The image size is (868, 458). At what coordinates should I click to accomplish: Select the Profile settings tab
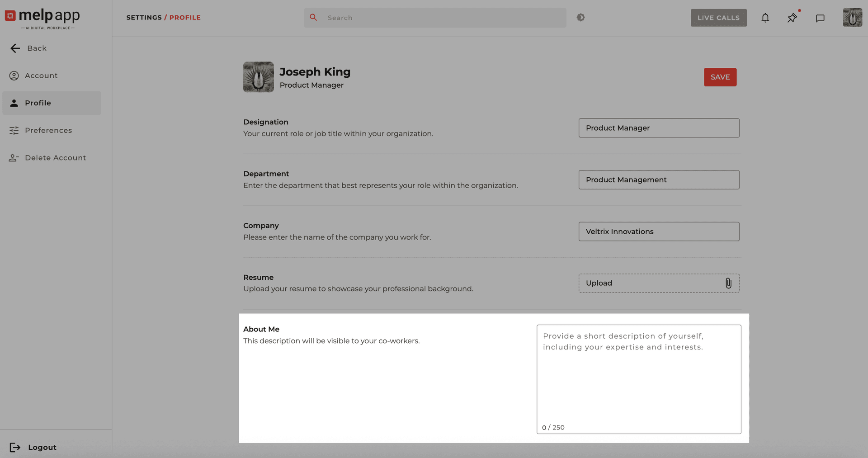point(38,103)
